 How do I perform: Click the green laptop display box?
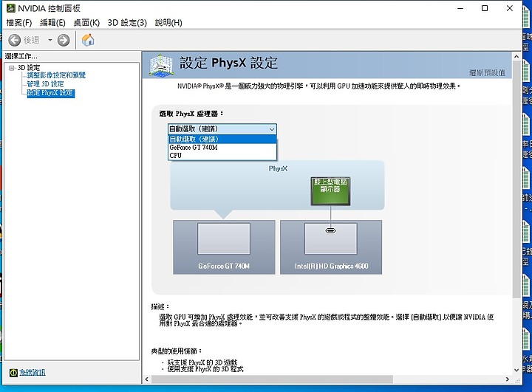(330, 191)
